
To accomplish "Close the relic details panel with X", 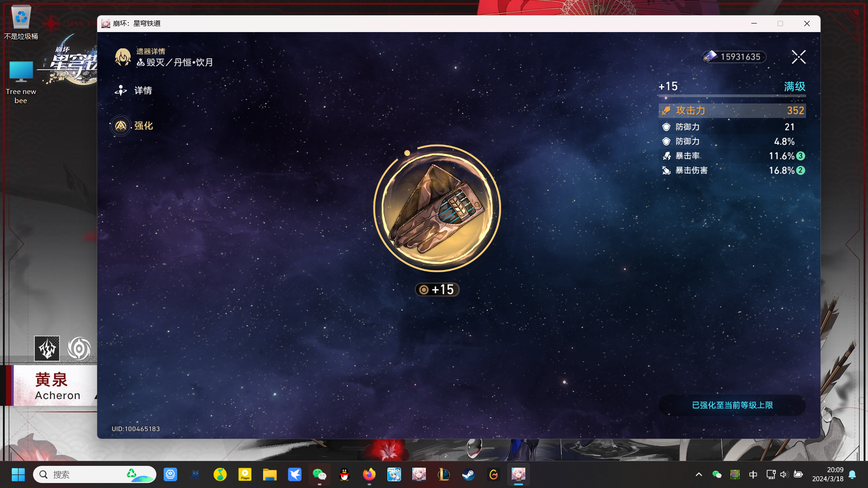I will click(x=798, y=57).
